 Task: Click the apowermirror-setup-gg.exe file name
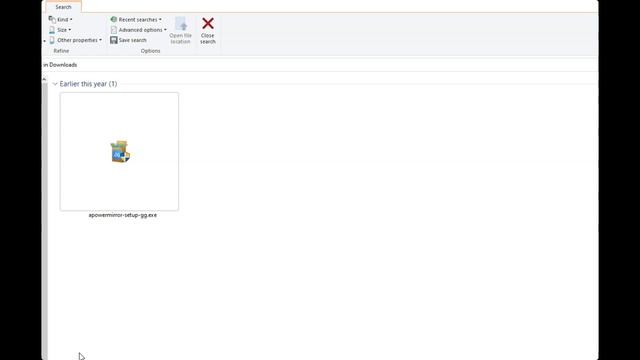123,215
